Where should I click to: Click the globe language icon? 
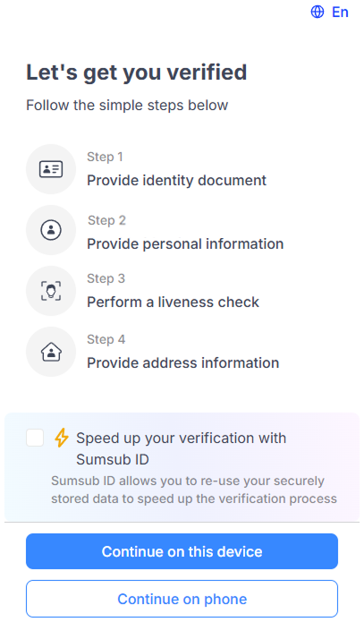click(x=317, y=12)
